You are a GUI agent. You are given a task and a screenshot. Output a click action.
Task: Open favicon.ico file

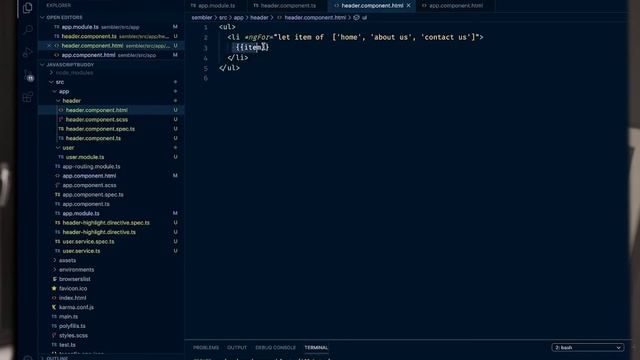[x=73, y=289]
